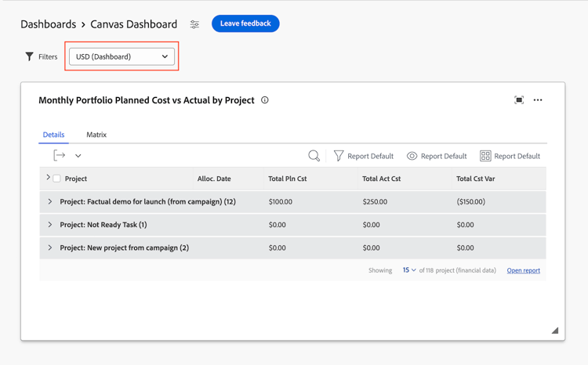This screenshot has width=588, height=365.
Task: Open the widget's more options menu
Action: 538,100
